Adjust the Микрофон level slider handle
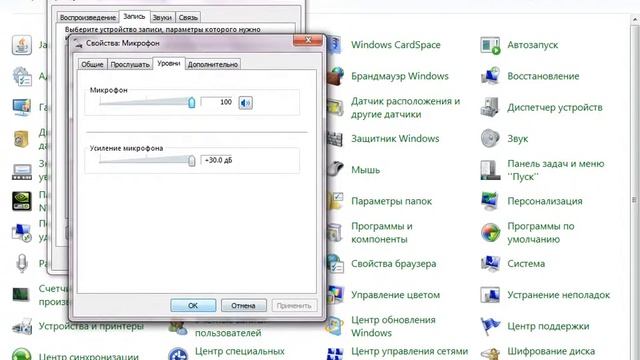Image resolution: width=640 pixels, height=360 pixels. point(191,102)
